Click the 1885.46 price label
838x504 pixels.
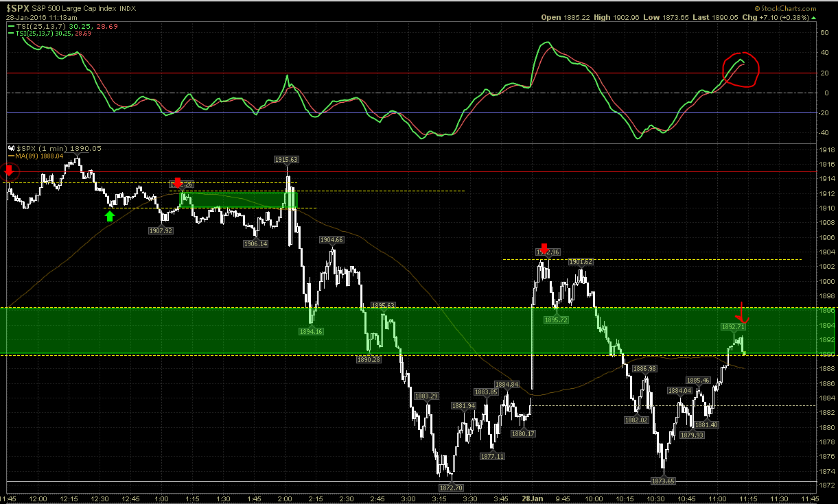(697, 381)
